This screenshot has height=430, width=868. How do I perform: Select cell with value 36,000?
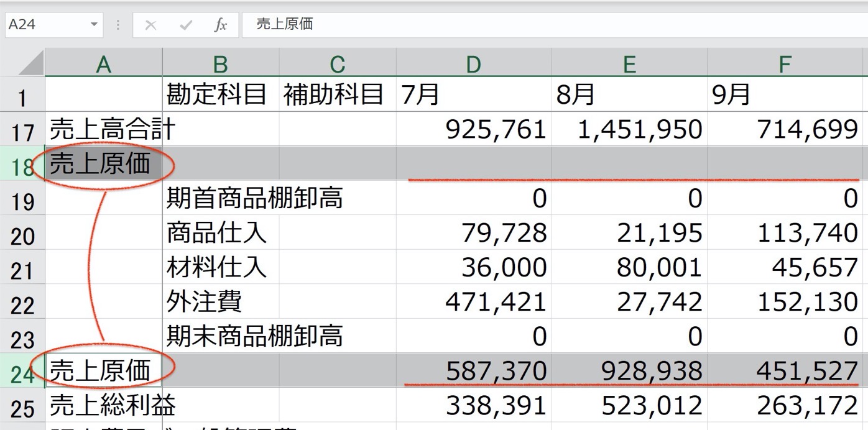[x=474, y=267]
